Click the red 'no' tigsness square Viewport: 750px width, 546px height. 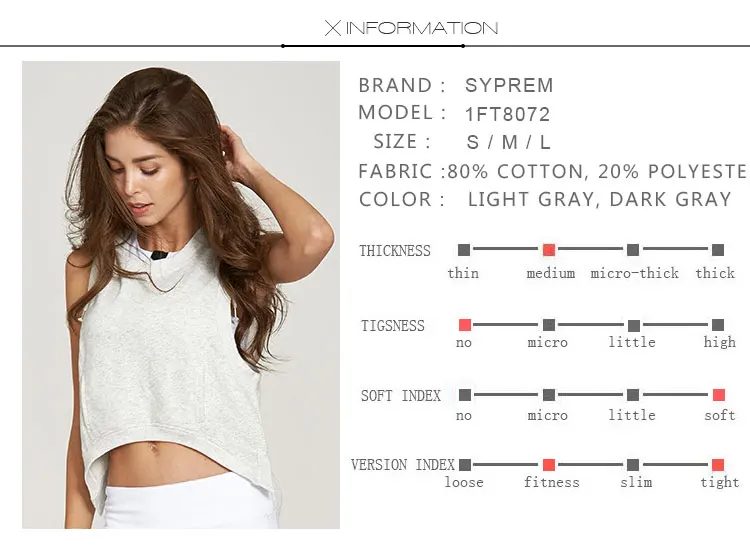[x=465, y=325]
